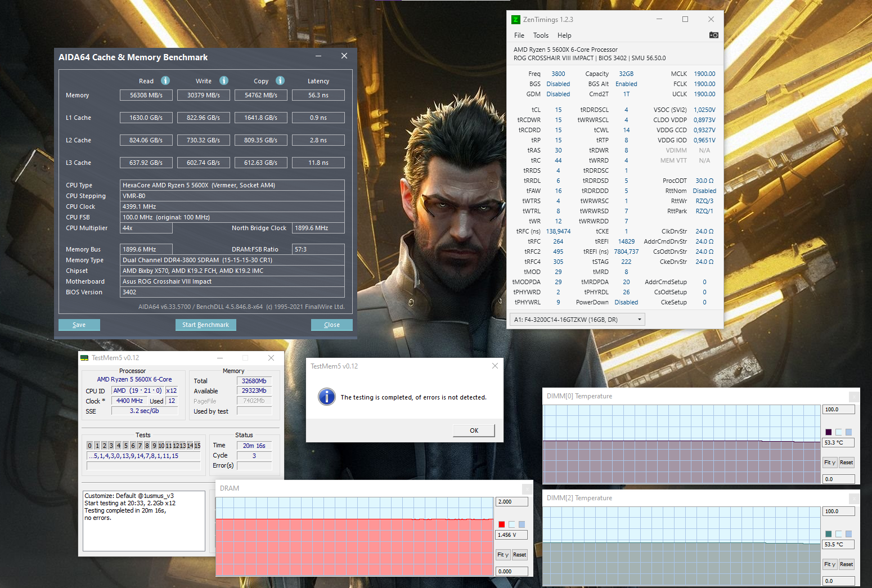Minimize the TestMem5 main window
The width and height of the screenshot is (872, 588).
pos(220,358)
